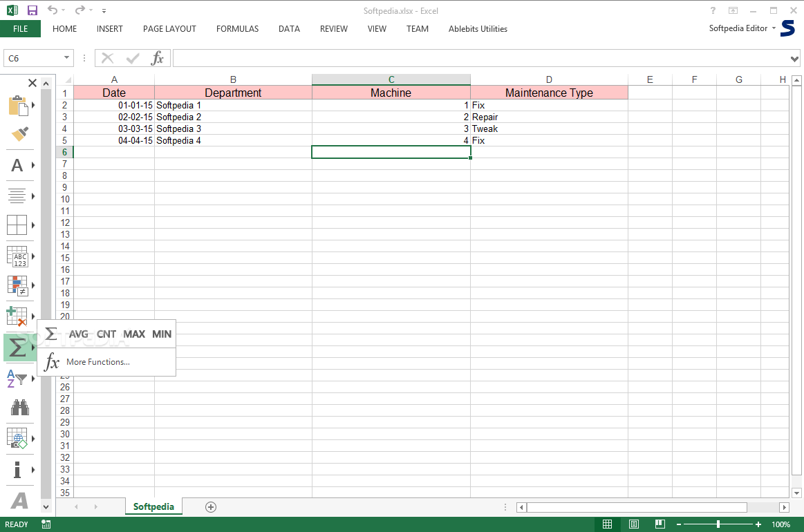Expand the Paste options arrow
This screenshot has height=532, width=804.
33,105
